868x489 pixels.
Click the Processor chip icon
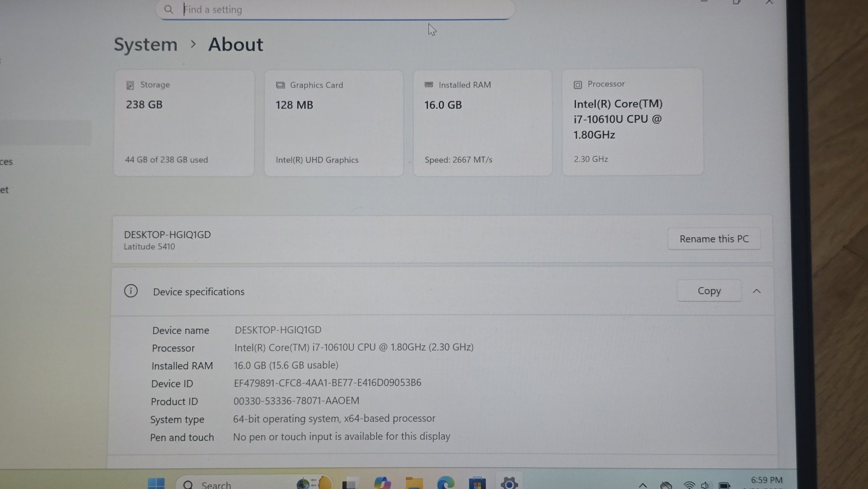(578, 85)
